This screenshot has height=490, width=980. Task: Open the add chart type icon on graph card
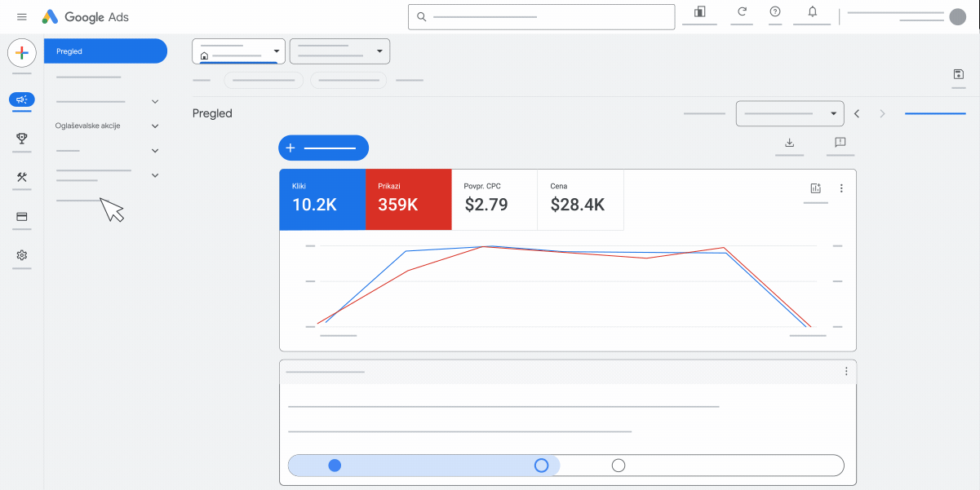pos(815,188)
